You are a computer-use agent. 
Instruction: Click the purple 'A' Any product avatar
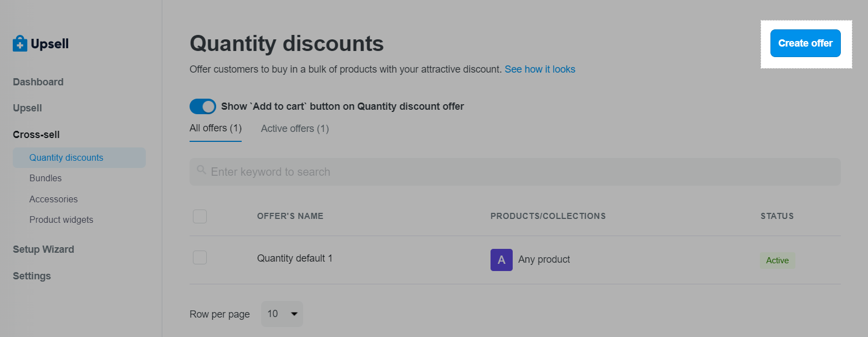(501, 259)
